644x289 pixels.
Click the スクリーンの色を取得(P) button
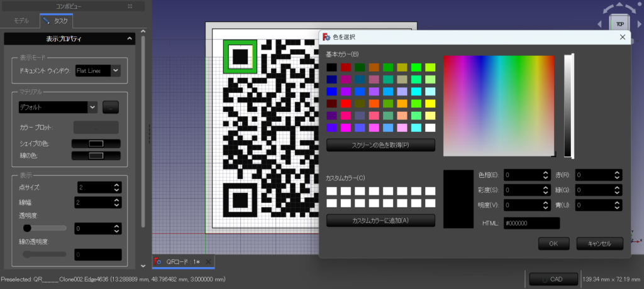(x=380, y=145)
